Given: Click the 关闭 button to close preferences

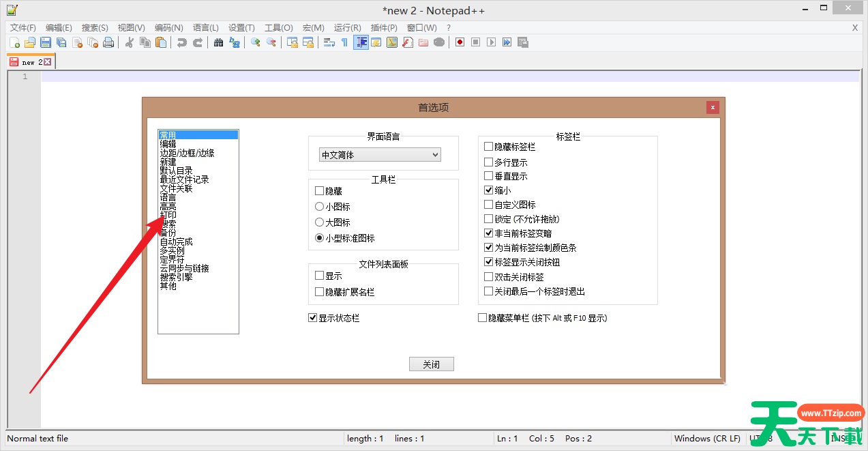Looking at the screenshot, I should pos(431,364).
